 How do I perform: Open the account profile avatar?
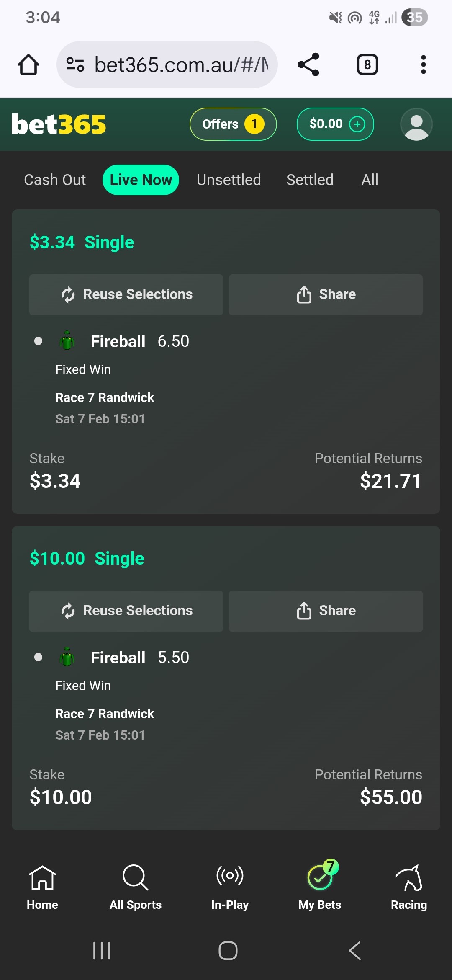pyautogui.click(x=416, y=124)
